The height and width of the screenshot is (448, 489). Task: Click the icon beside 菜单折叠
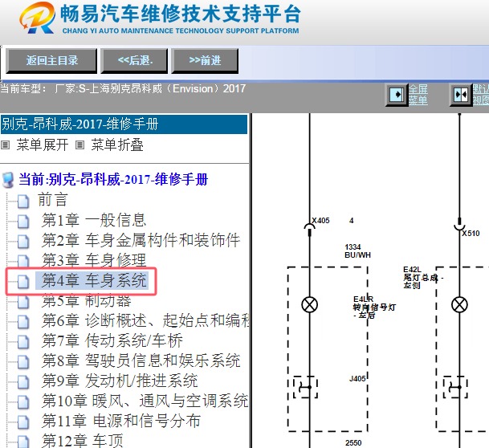coord(80,145)
